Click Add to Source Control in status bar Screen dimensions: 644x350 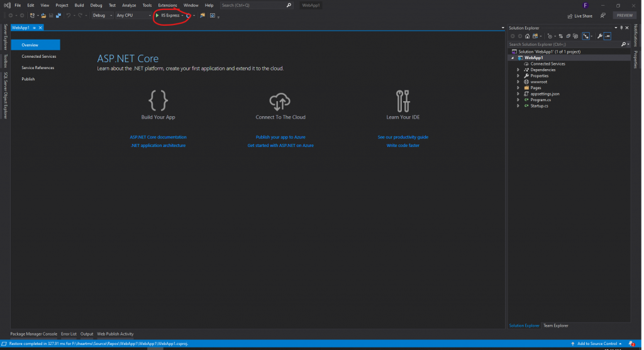pyautogui.click(x=596, y=344)
